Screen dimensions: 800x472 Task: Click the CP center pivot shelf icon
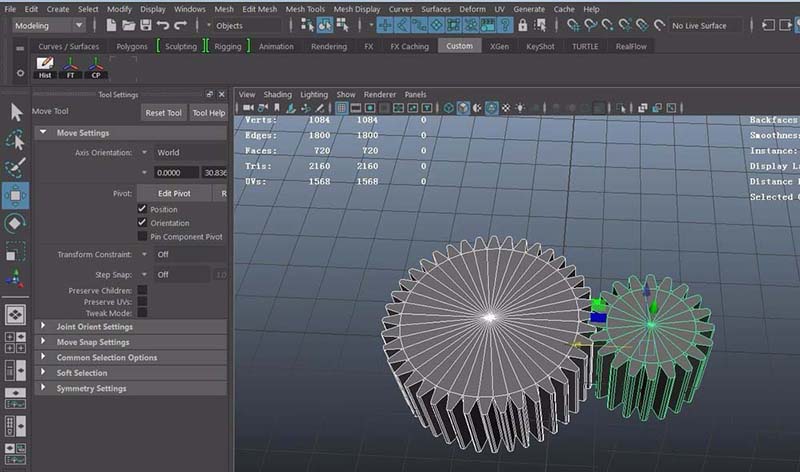(97, 66)
